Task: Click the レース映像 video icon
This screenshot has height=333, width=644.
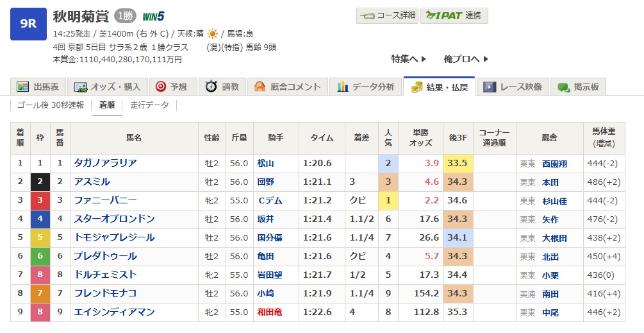Action: click(490, 87)
